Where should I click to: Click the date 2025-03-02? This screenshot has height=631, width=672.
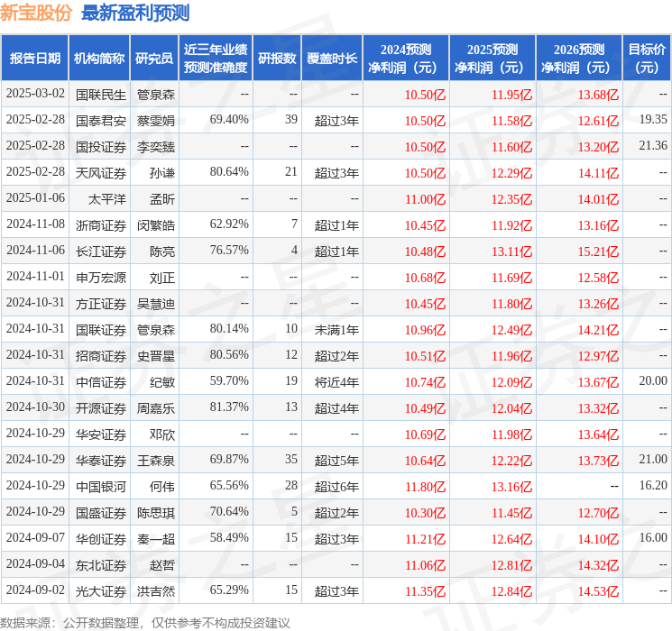(x=35, y=94)
